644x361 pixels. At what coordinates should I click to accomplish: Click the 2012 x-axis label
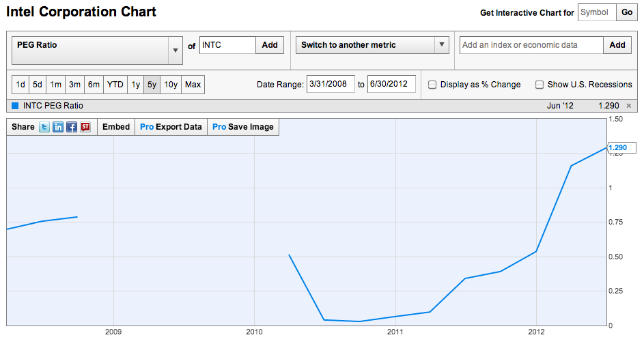pos(536,332)
